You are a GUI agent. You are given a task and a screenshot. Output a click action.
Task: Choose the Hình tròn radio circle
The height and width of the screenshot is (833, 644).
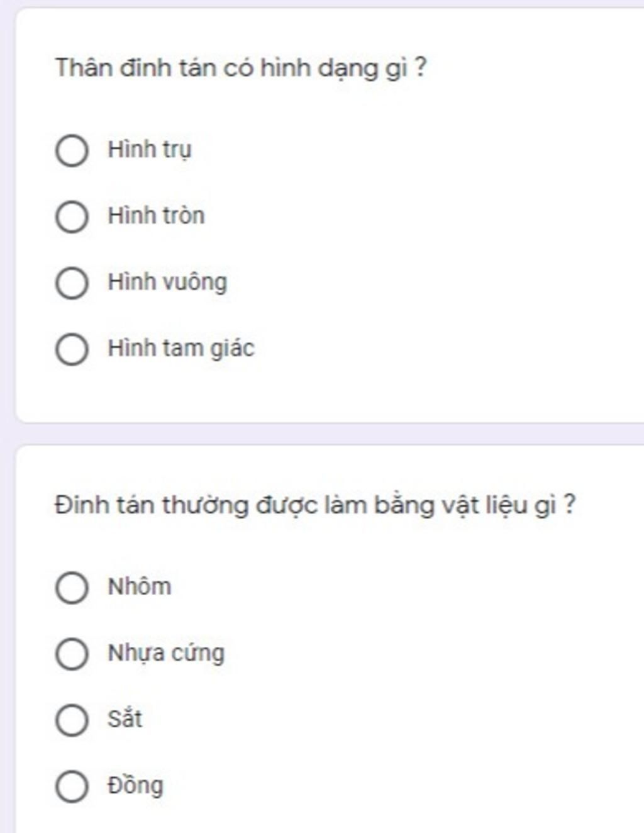72,216
